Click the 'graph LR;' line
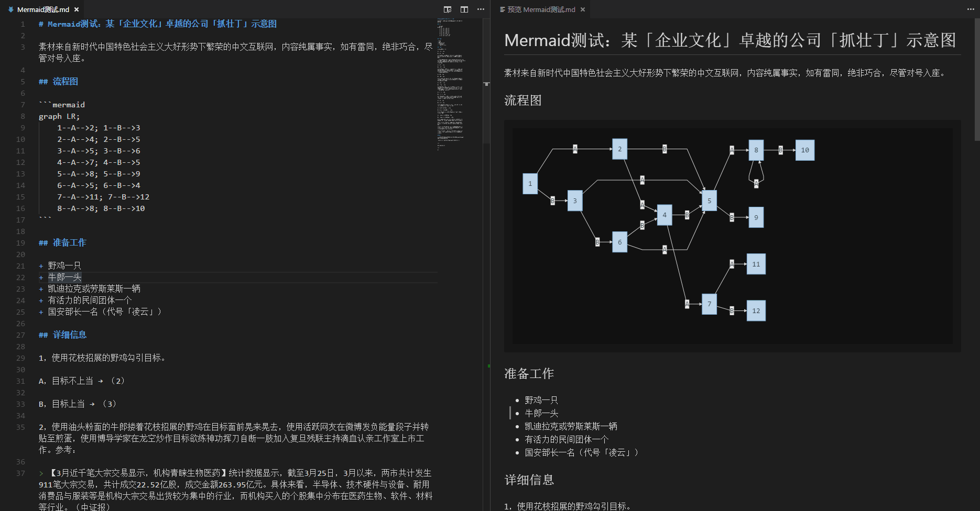 pos(59,116)
